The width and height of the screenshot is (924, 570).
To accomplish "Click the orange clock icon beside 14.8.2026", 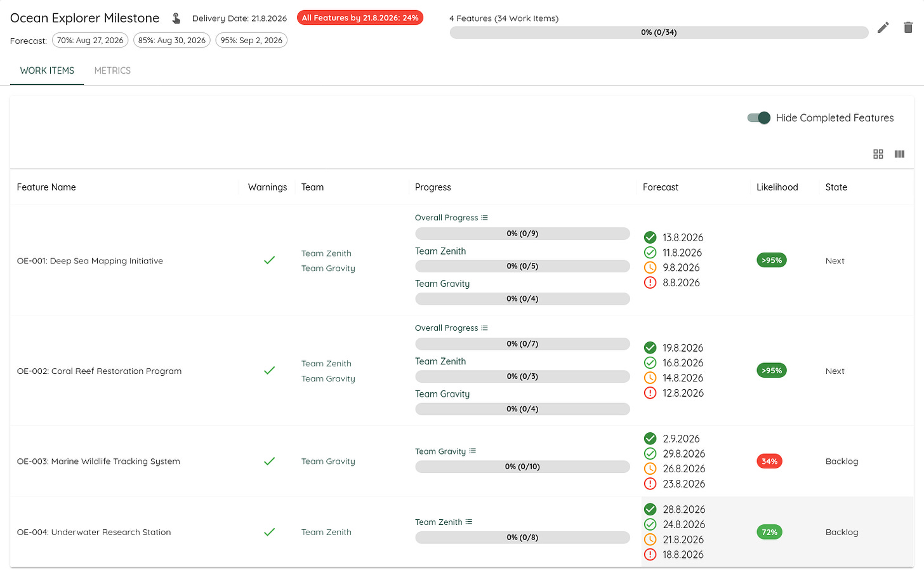I will pyautogui.click(x=650, y=378).
